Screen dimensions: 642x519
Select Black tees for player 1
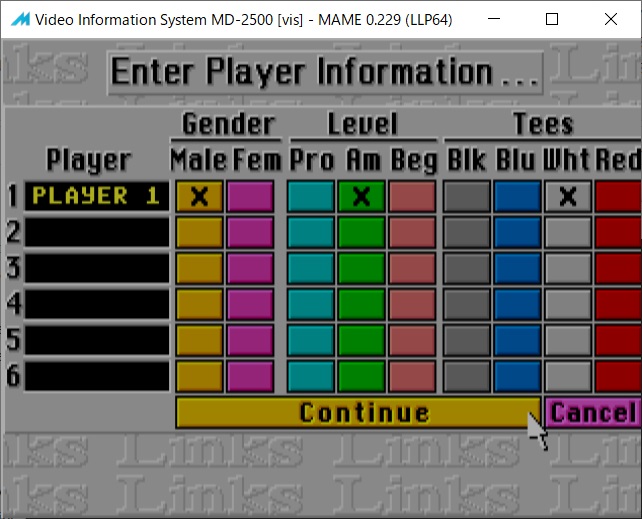(466, 197)
